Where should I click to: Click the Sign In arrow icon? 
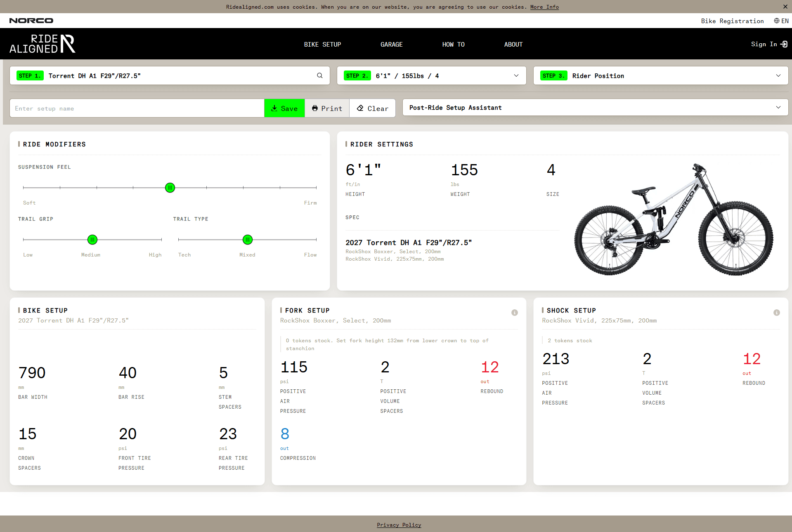[784, 44]
